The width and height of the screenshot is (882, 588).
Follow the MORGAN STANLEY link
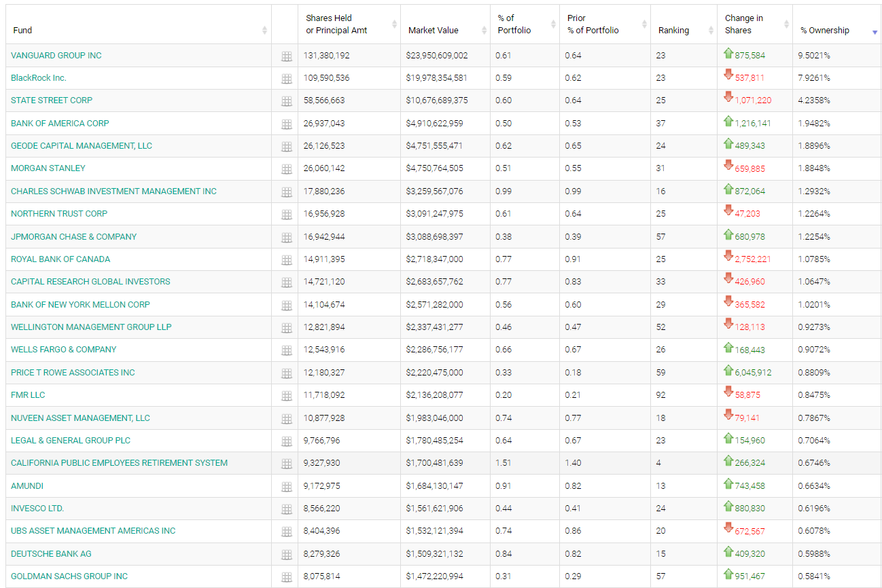coord(48,168)
